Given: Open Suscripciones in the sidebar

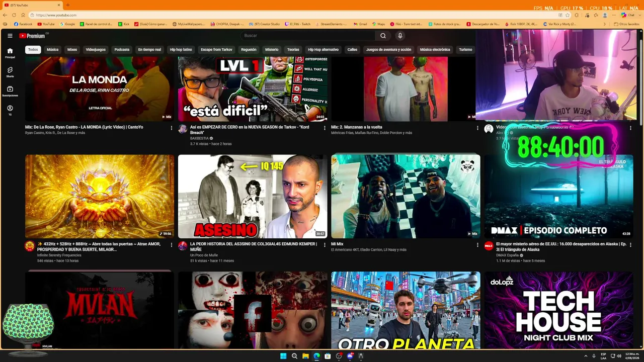Looking at the screenshot, I should (x=10, y=91).
